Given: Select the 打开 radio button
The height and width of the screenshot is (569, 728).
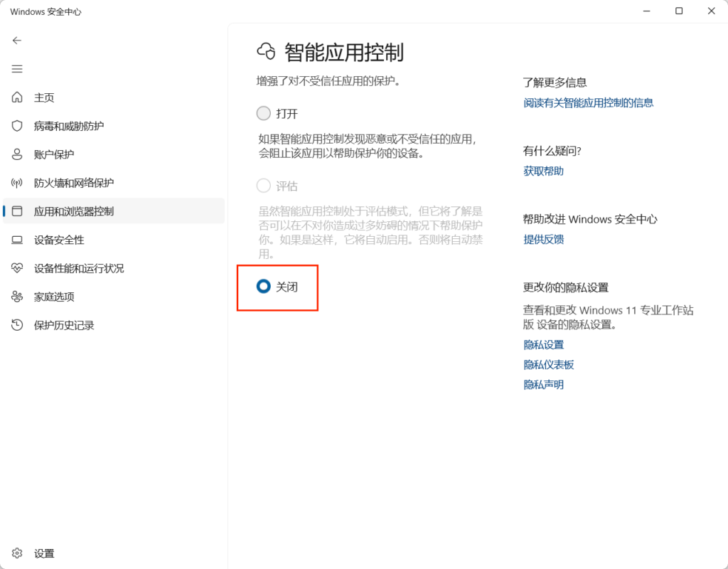Looking at the screenshot, I should tap(263, 113).
